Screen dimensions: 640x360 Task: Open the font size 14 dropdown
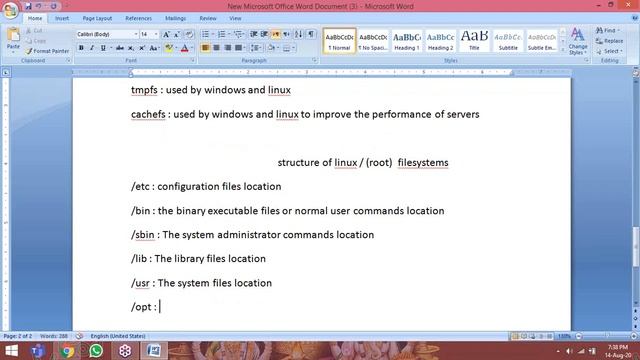[x=156, y=35]
